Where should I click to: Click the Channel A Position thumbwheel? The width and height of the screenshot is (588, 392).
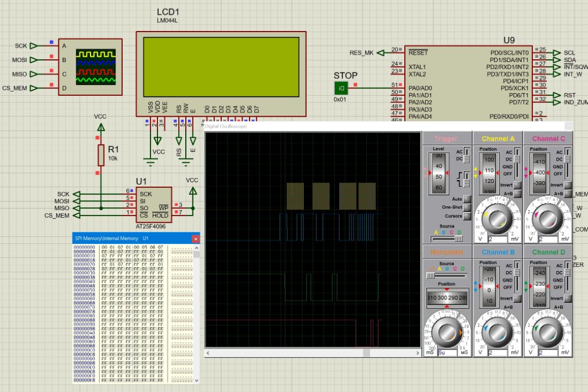[x=489, y=173]
